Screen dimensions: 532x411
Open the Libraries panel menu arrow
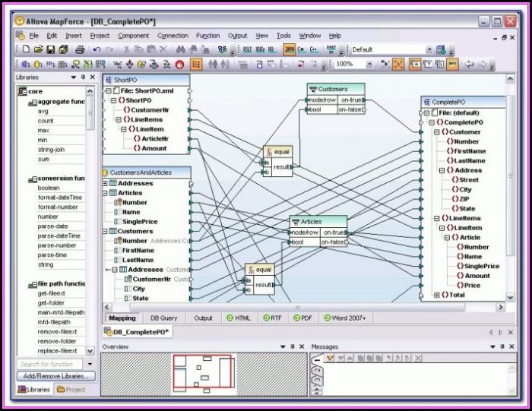73,77
